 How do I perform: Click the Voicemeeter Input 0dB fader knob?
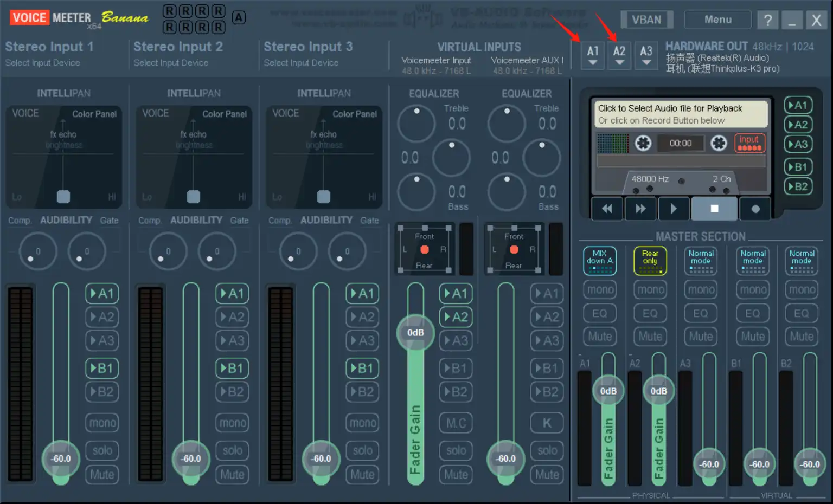click(x=415, y=332)
